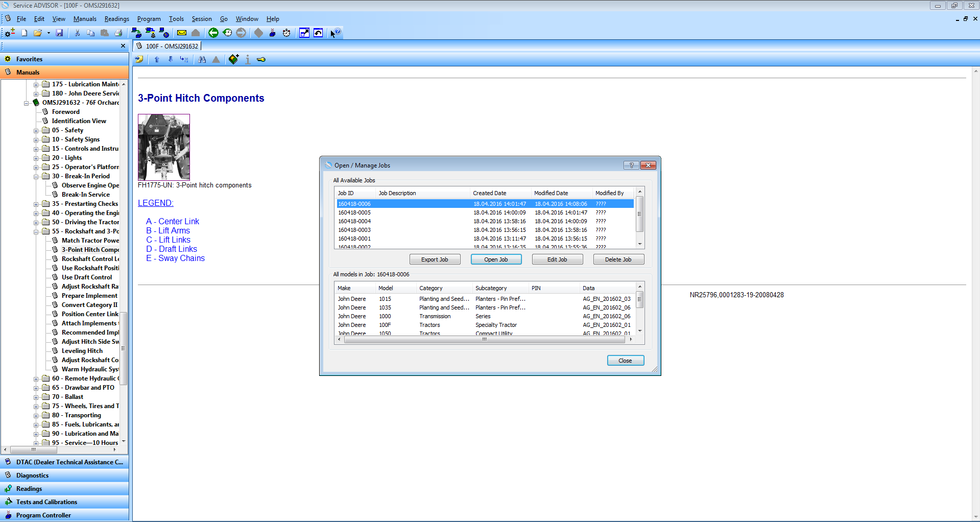The height and width of the screenshot is (522, 980).
Task: Click the context help cursor icon
Action: 336,33
